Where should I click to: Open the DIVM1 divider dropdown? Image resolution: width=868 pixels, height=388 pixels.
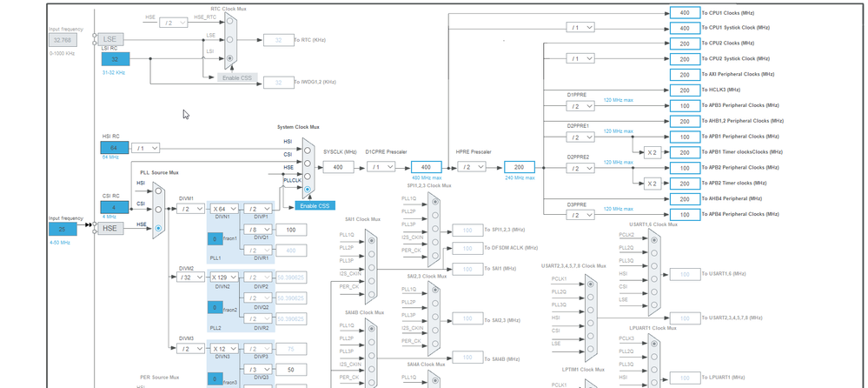(x=191, y=209)
